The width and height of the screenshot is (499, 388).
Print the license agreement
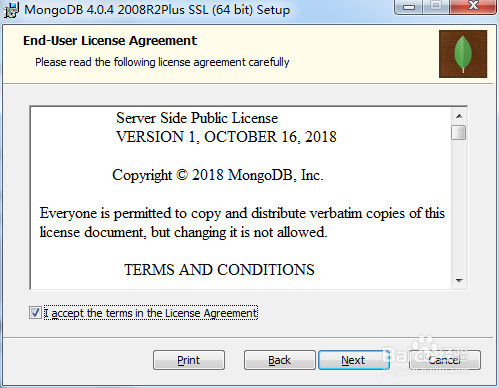(189, 360)
